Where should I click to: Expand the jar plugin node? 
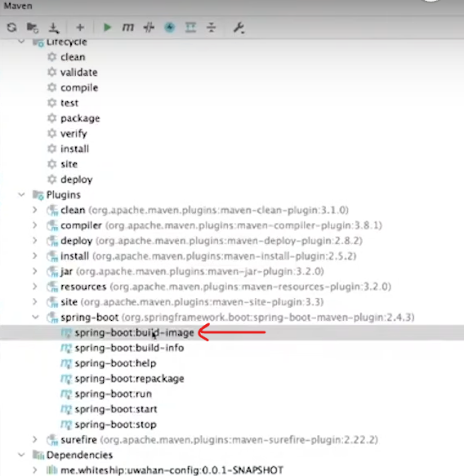click(x=35, y=271)
